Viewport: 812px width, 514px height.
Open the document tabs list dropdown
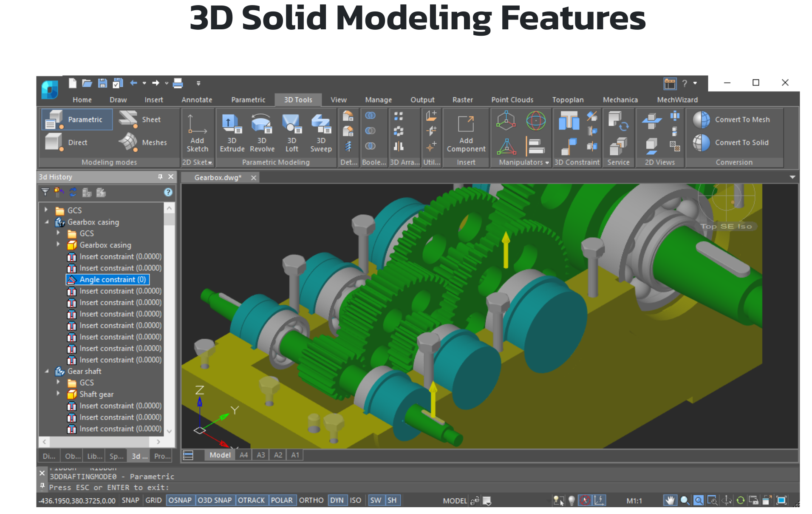tap(792, 177)
